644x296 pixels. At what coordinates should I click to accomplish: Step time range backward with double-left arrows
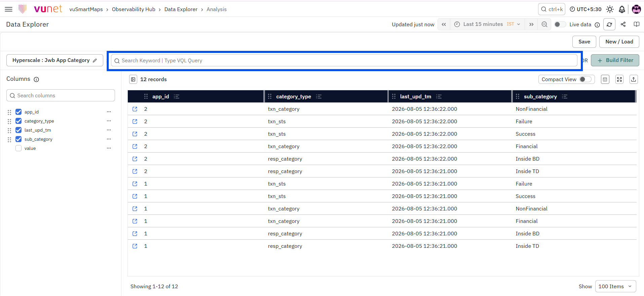(x=444, y=24)
